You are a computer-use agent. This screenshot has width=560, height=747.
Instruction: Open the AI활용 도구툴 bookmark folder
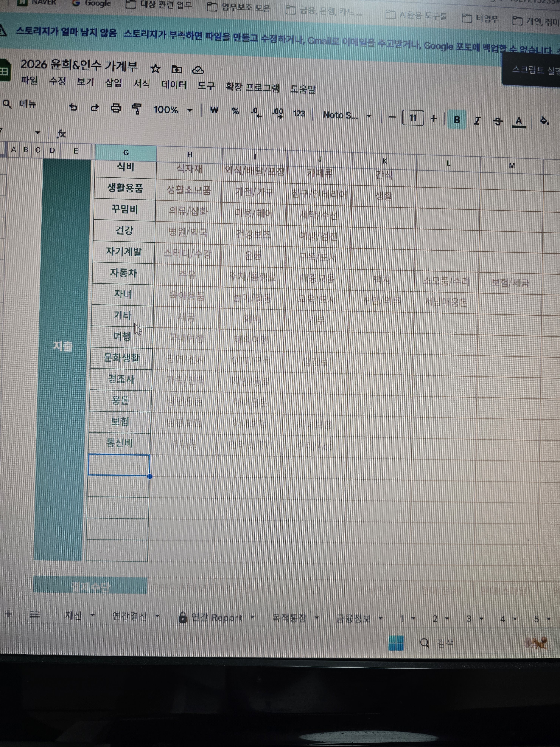(x=416, y=15)
